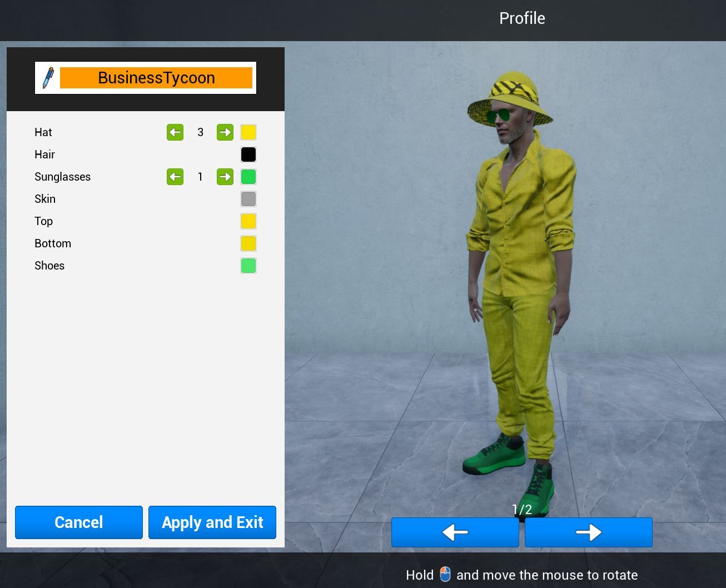
Task: Click the Hair label text
Action: (x=44, y=155)
